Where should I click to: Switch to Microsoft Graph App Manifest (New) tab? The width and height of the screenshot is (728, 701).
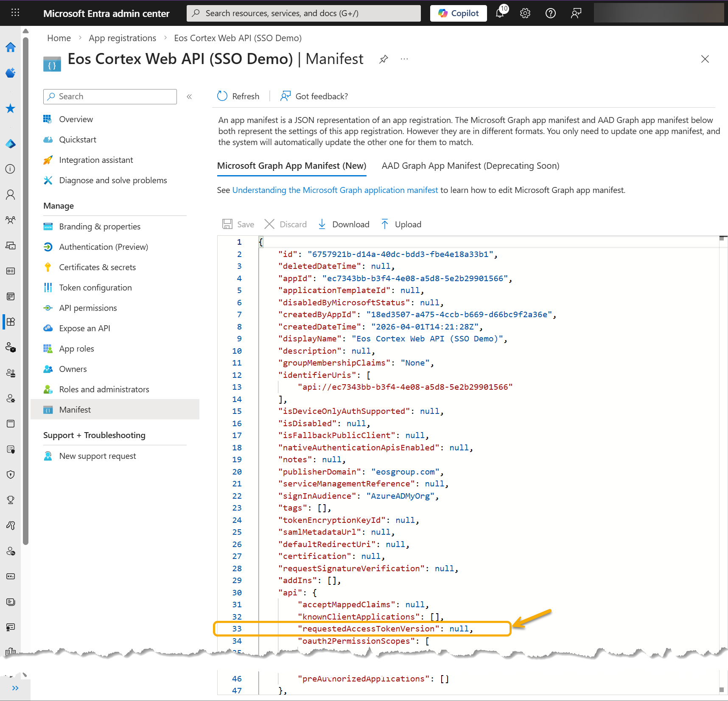click(291, 166)
